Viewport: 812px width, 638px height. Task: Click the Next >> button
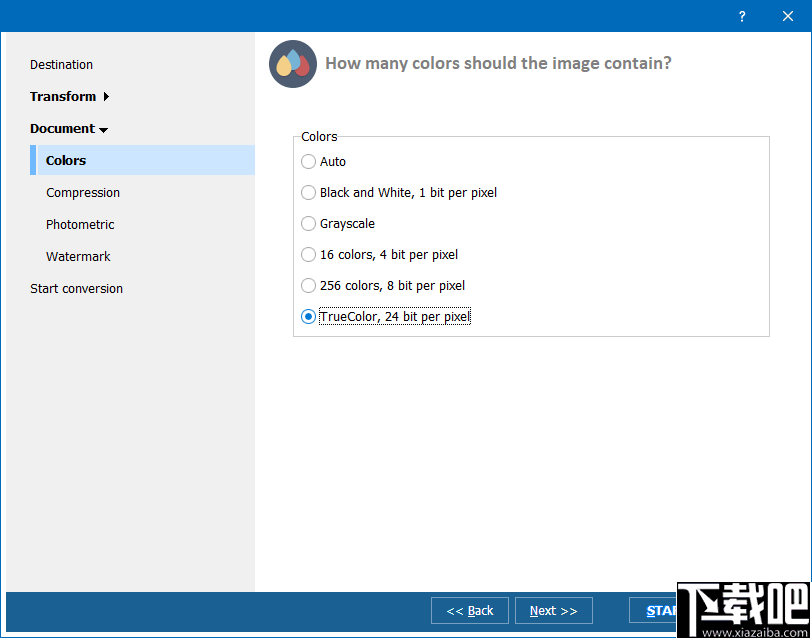pos(554,611)
